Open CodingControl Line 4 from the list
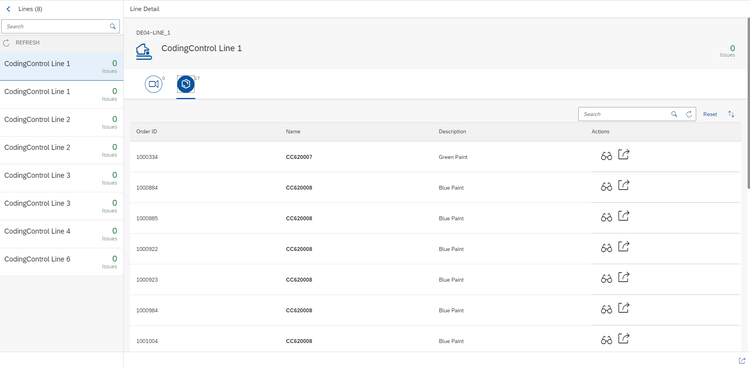Screen dimensions: 750x367 coord(61,234)
